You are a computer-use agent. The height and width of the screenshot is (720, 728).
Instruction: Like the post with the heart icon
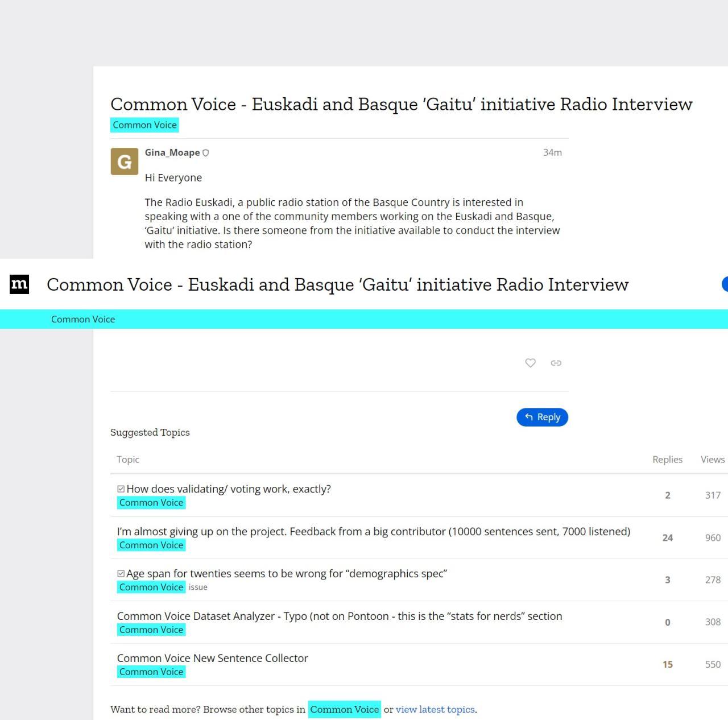530,363
